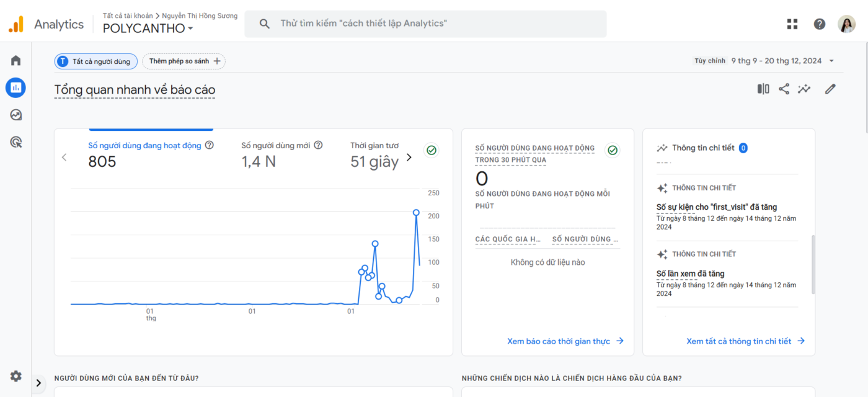Click the 9 thg 9 - 20 thg 12, 2024 date range
This screenshot has width=868, height=397.
click(776, 61)
